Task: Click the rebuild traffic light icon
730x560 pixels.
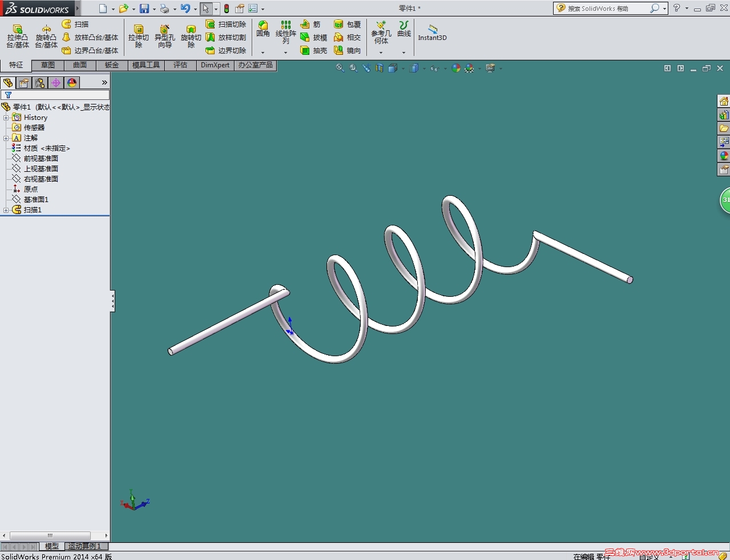Action: tap(227, 9)
